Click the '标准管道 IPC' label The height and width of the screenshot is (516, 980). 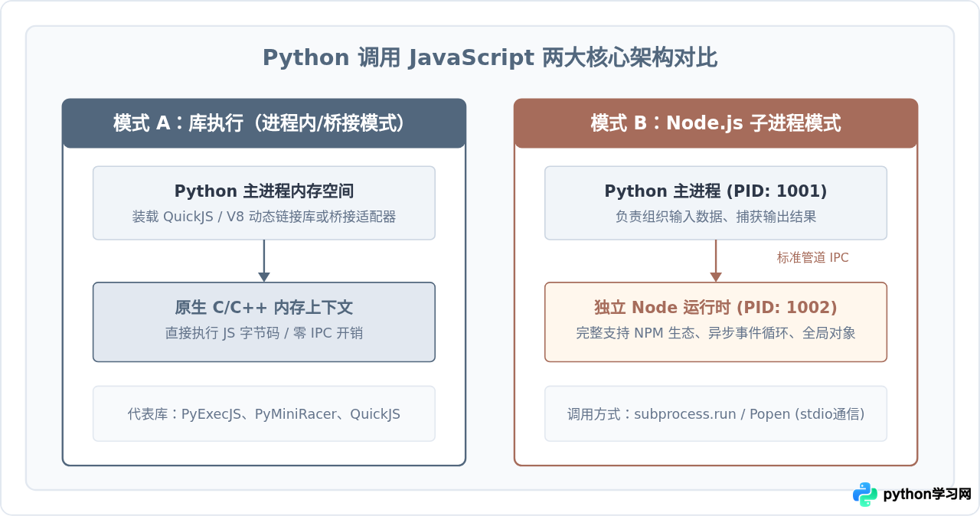(812, 258)
